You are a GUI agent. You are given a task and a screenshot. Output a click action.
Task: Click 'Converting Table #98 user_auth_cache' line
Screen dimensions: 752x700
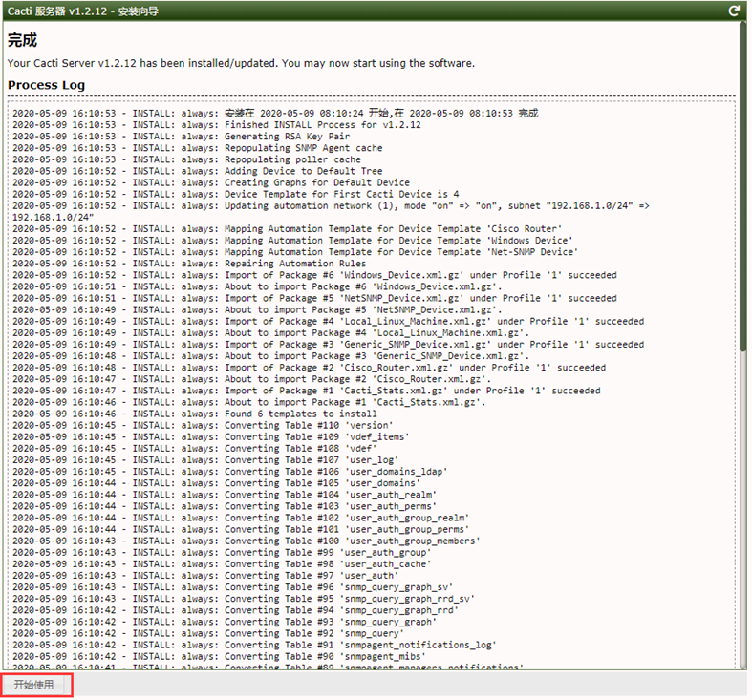click(222, 563)
